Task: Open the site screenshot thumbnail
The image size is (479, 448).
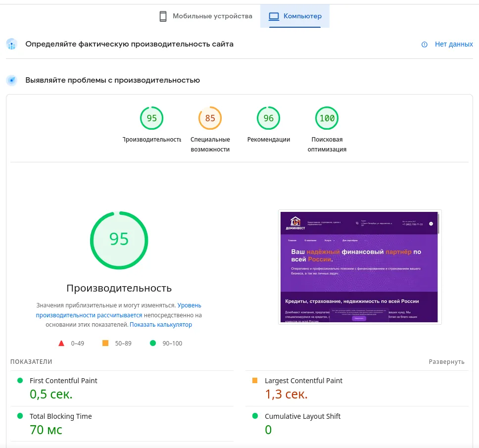Action: 360,267
